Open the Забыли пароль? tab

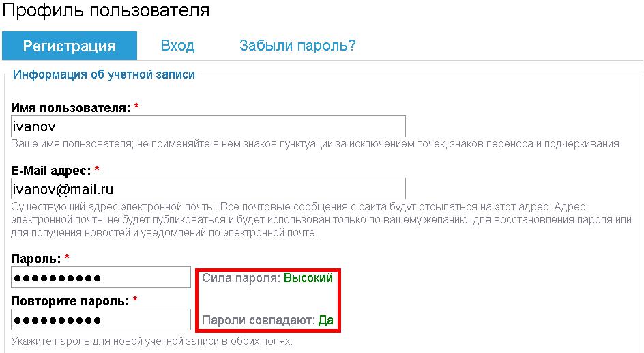pos(297,46)
